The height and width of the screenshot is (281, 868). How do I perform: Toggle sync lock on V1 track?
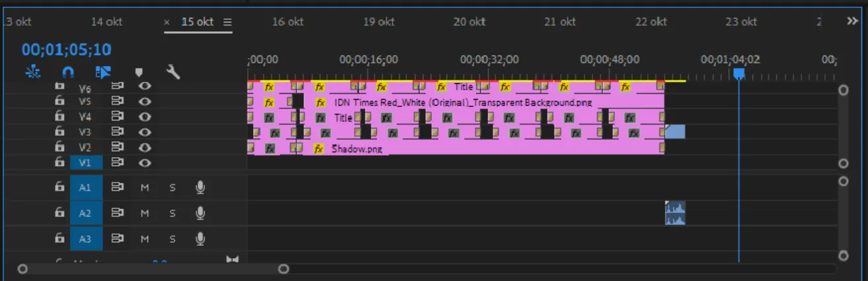tap(118, 162)
